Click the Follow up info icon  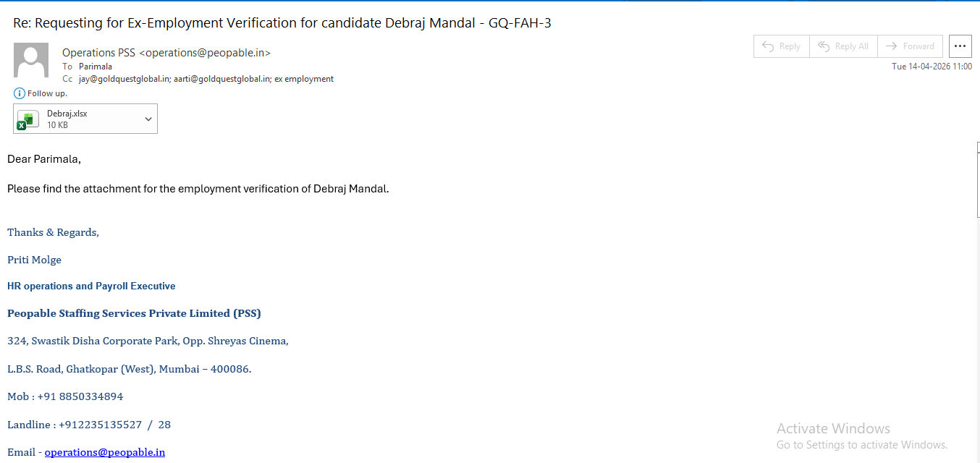(x=20, y=93)
